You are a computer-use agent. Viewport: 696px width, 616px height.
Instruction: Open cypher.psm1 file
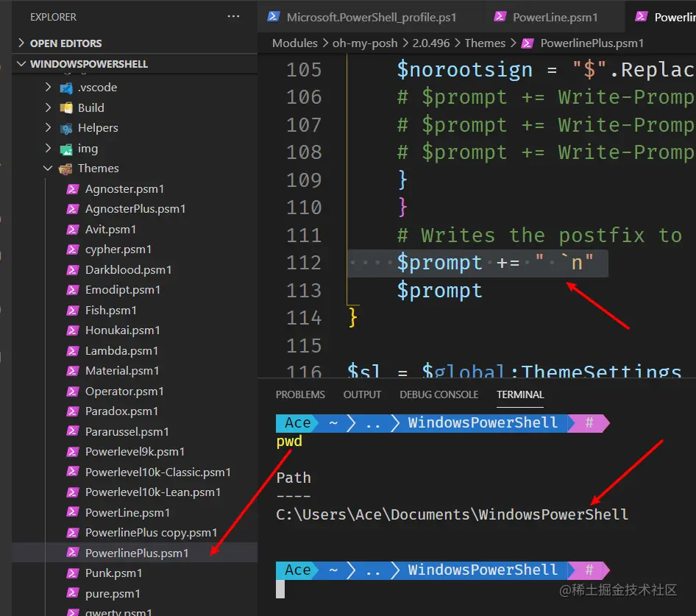tap(118, 249)
